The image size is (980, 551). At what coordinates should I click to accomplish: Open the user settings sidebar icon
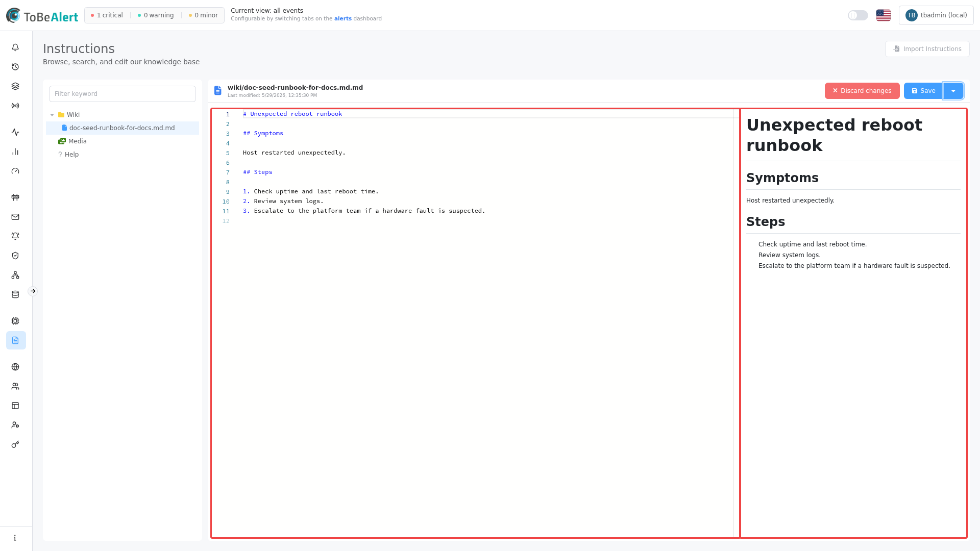(15, 425)
